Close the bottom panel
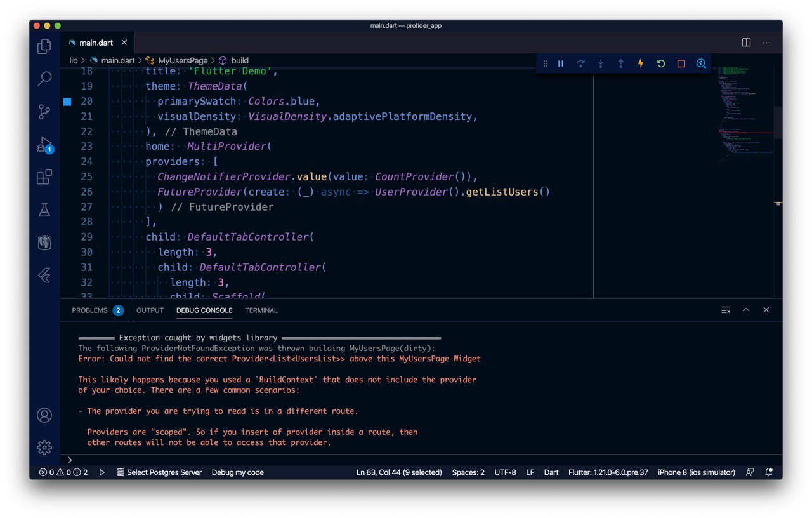812x518 pixels. pos(766,310)
